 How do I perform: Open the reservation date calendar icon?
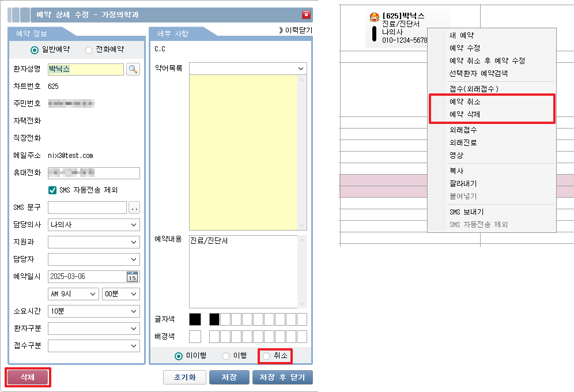pyautogui.click(x=133, y=277)
